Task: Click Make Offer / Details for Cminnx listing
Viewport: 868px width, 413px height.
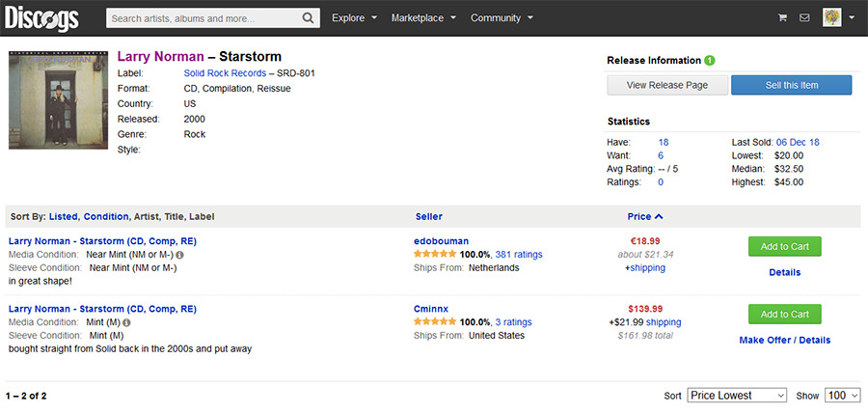Action: (x=784, y=340)
